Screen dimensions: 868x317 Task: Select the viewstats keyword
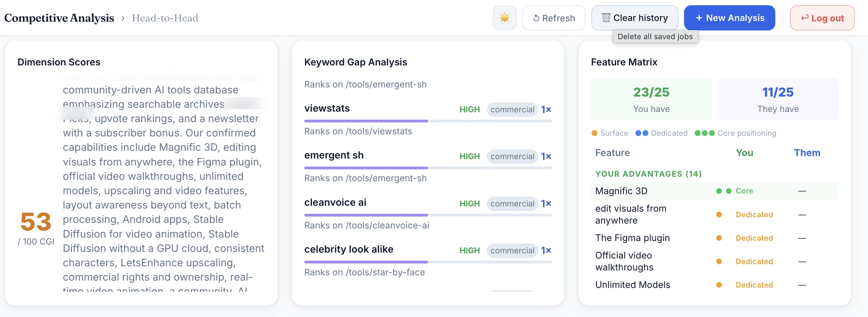(327, 108)
